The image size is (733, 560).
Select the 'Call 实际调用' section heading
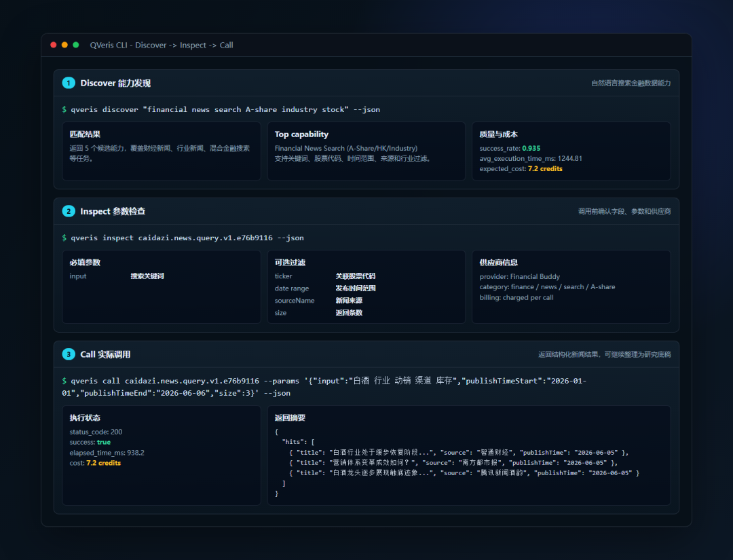point(105,354)
